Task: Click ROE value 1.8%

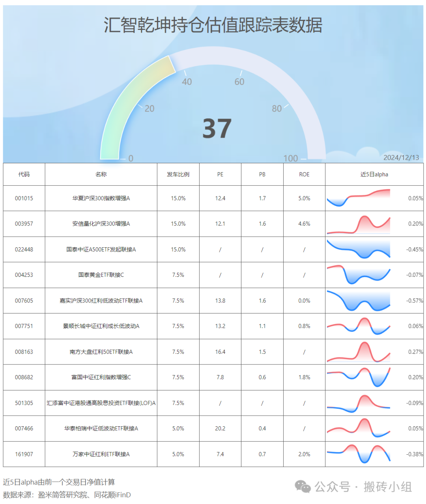Action: [x=304, y=377]
